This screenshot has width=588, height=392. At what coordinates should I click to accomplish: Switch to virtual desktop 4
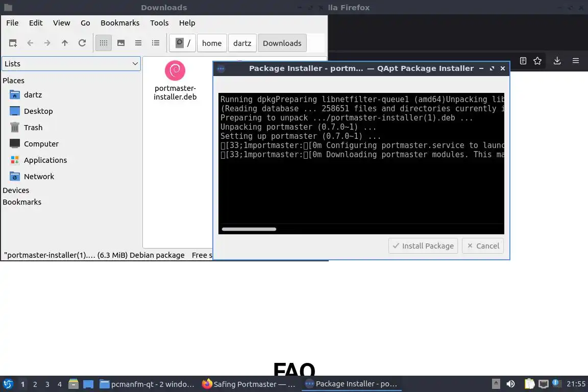(60, 384)
